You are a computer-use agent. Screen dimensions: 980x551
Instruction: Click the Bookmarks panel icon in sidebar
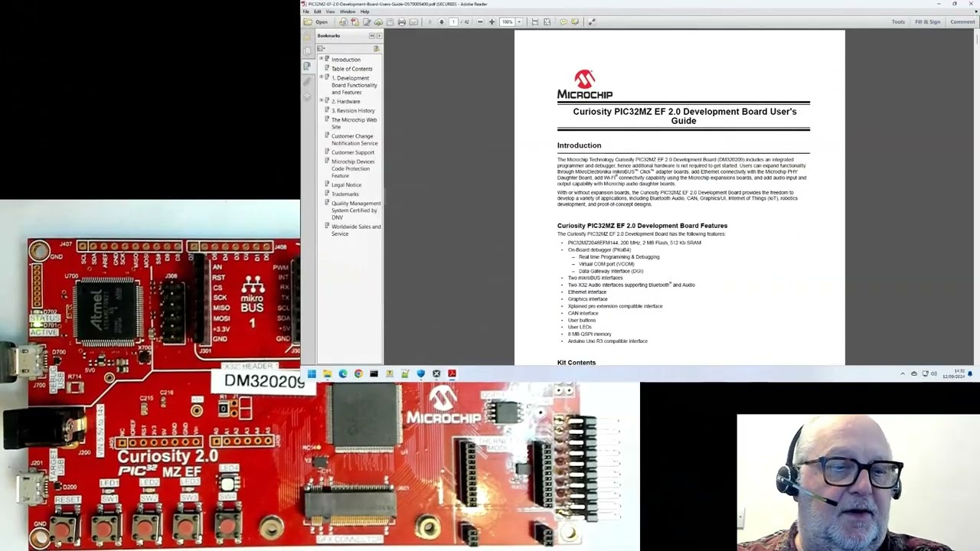[x=308, y=66]
